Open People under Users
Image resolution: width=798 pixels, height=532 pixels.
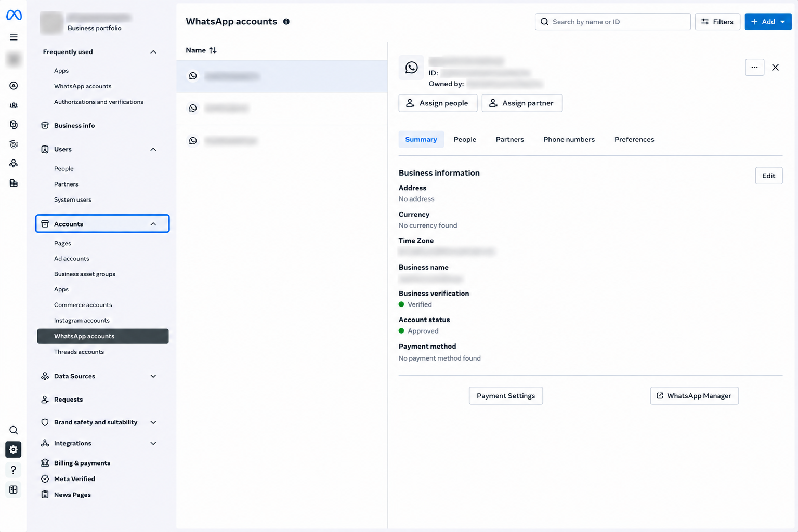click(x=64, y=169)
